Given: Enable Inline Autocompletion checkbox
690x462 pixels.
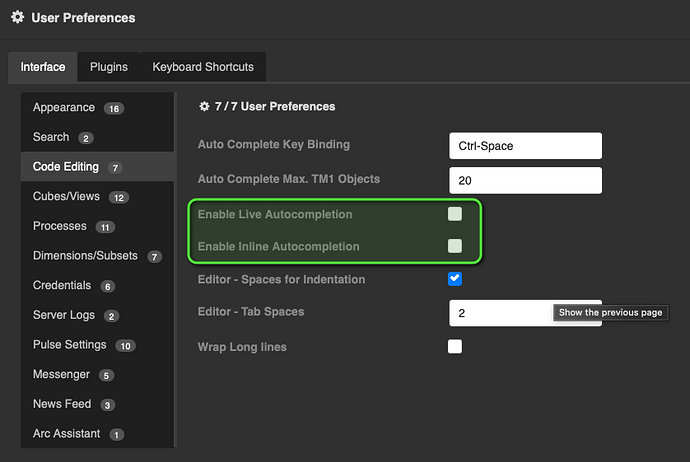Looking at the screenshot, I should click(x=455, y=246).
